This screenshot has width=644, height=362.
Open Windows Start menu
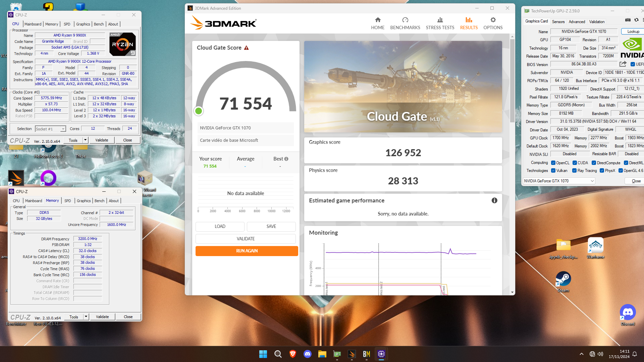pyautogui.click(x=263, y=354)
